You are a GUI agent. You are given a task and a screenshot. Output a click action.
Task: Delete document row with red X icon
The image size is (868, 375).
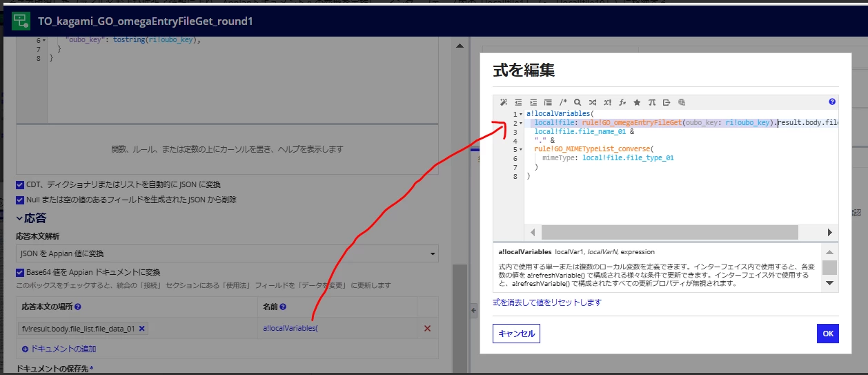(x=427, y=329)
